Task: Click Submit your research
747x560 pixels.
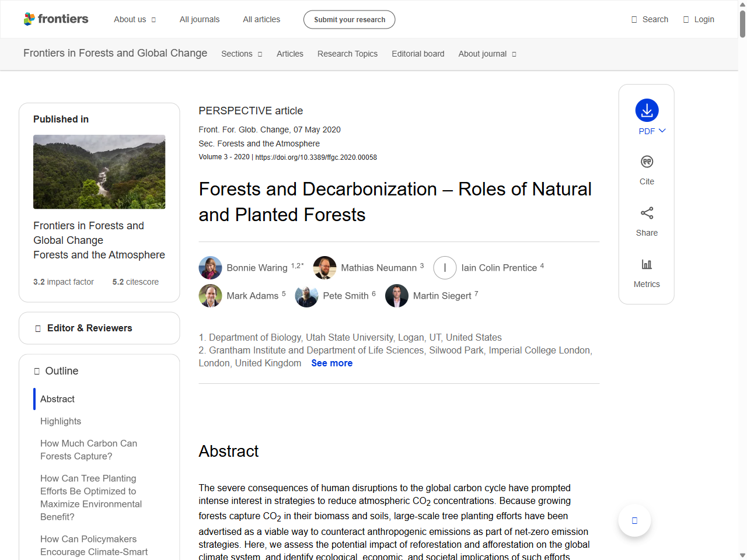Action: click(x=349, y=19)
